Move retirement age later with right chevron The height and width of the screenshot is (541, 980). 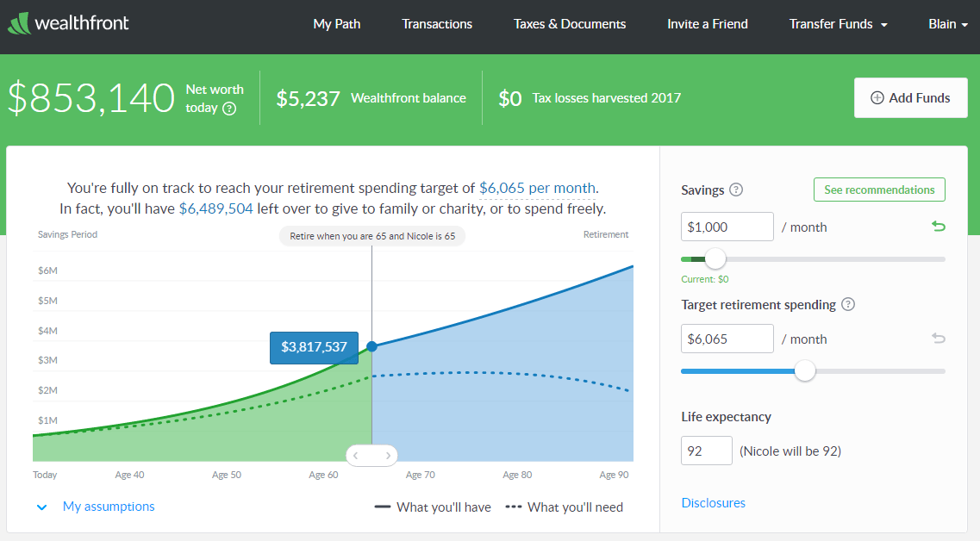pos(388,456)
